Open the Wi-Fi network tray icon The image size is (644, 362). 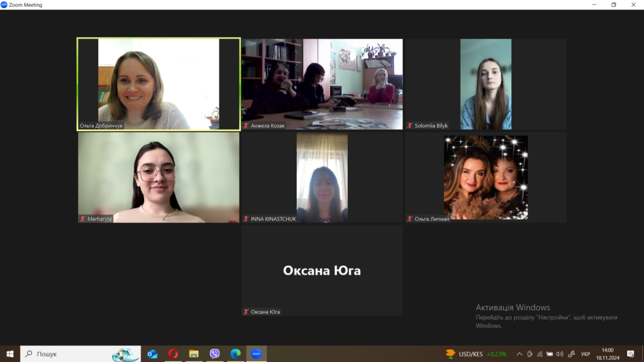tap(540, 354)
